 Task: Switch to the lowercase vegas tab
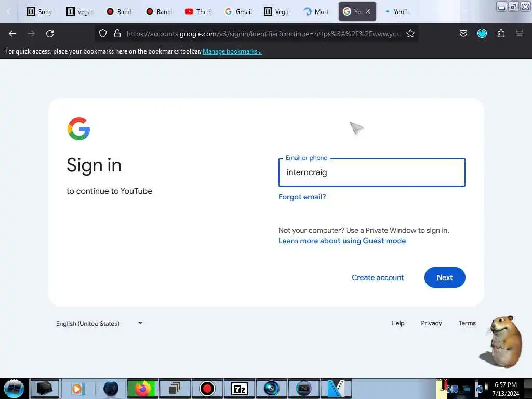(x=79, y=11)
